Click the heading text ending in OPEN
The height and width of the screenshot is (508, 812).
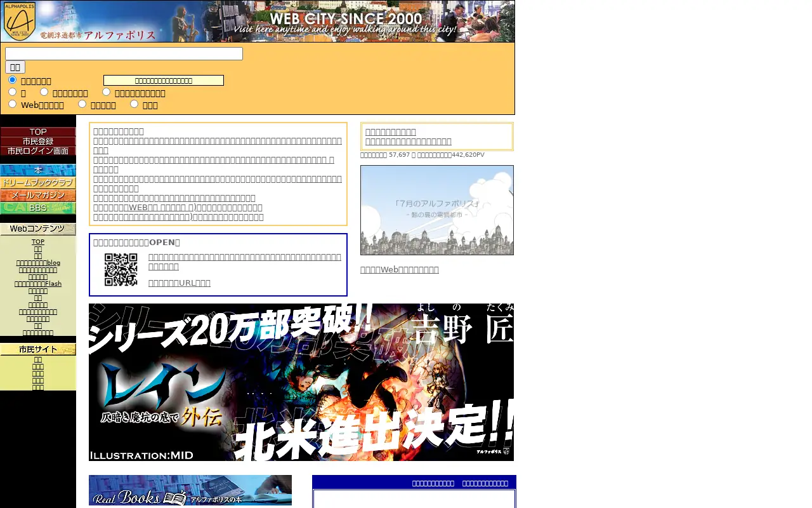[136, 243]
